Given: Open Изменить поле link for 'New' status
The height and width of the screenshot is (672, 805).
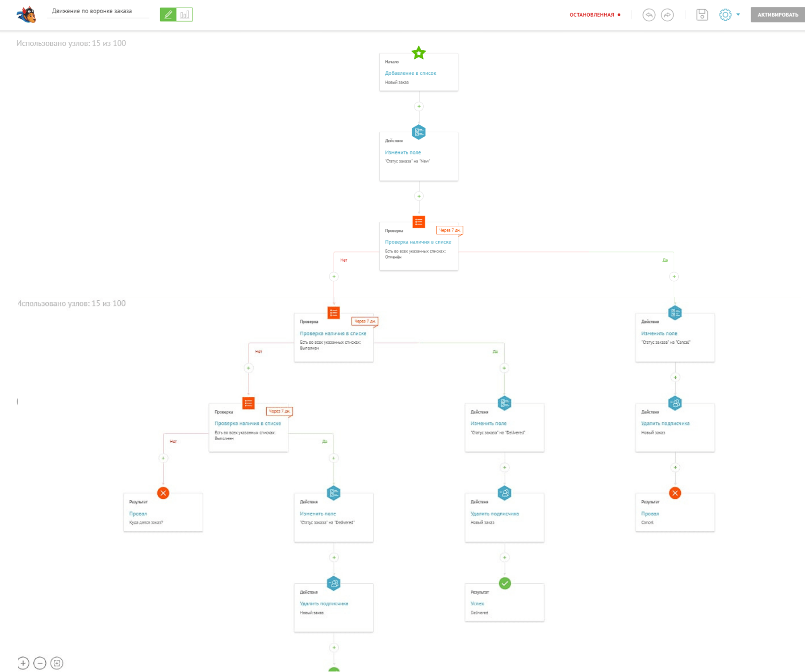Looking at the screenshot, I should (403, 152).
